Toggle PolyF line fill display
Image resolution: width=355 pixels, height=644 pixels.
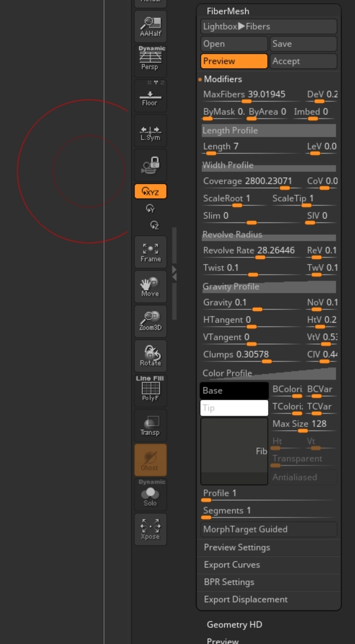(150, 390)
